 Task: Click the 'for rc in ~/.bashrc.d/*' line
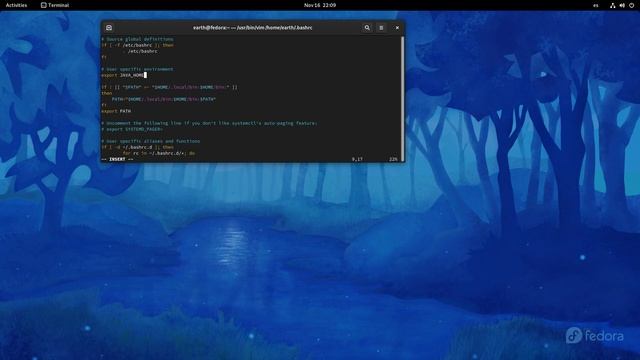159,153
